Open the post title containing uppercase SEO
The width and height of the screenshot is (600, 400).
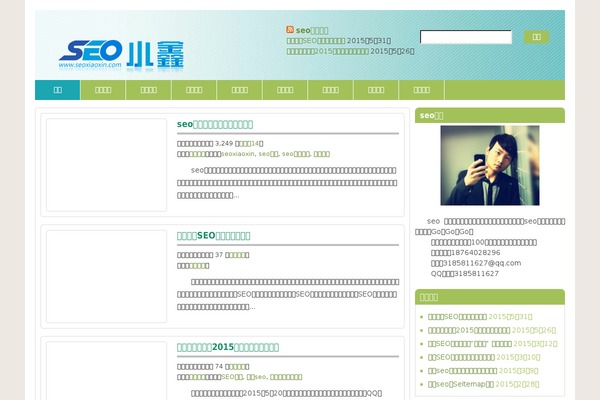click(214, 236)
